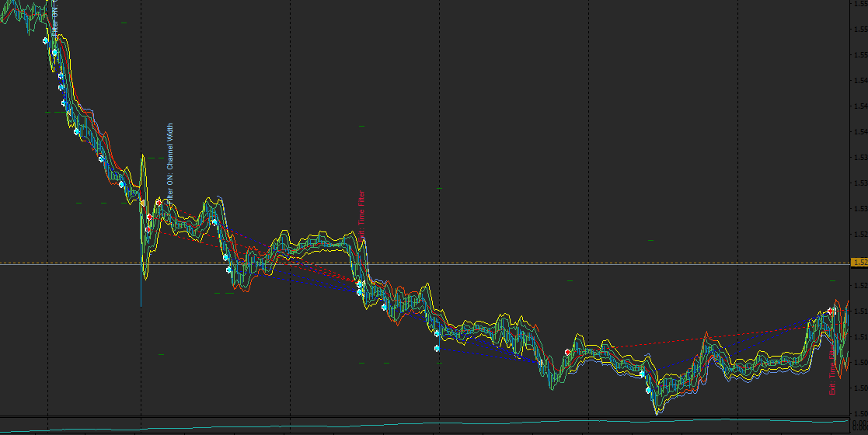Click the isolated red trade marker starting the long red dashed line
The height and width of the screenshot is (435, 868).
coord(567,352)
